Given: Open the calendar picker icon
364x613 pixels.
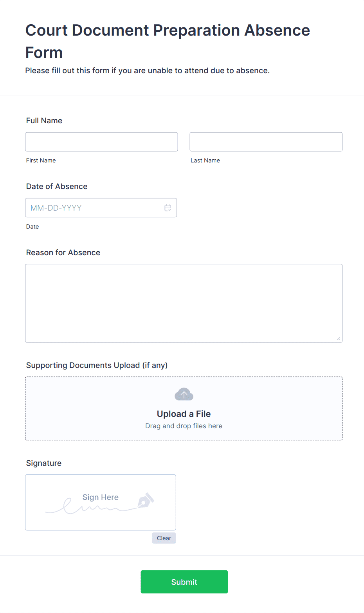Looking at the screenshot, I should (168, 208).
